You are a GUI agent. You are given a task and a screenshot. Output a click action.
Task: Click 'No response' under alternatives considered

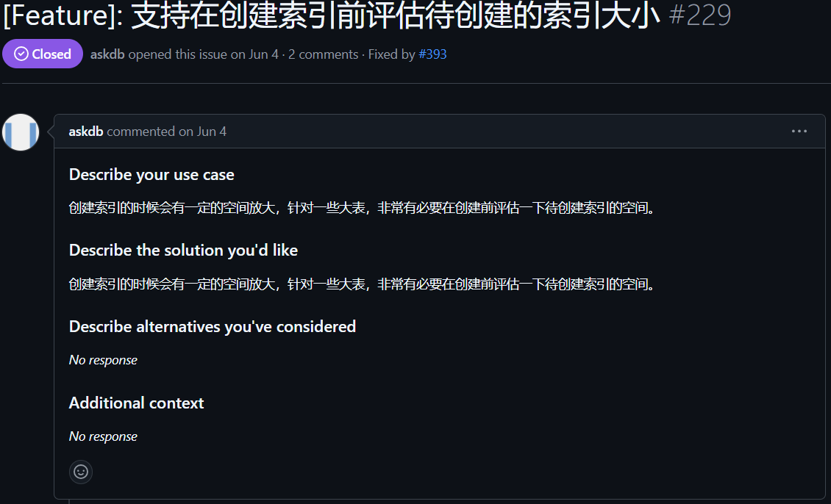click(x=104, y=360)
